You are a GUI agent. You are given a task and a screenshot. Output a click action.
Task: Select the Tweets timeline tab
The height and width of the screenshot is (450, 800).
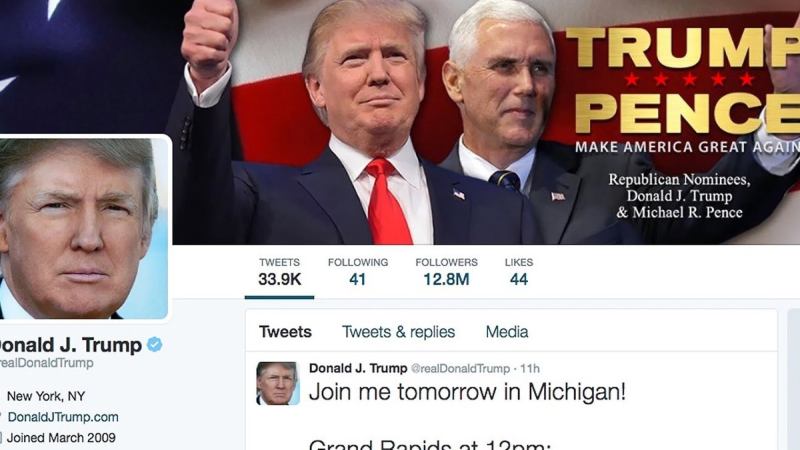tap(285, 332)
